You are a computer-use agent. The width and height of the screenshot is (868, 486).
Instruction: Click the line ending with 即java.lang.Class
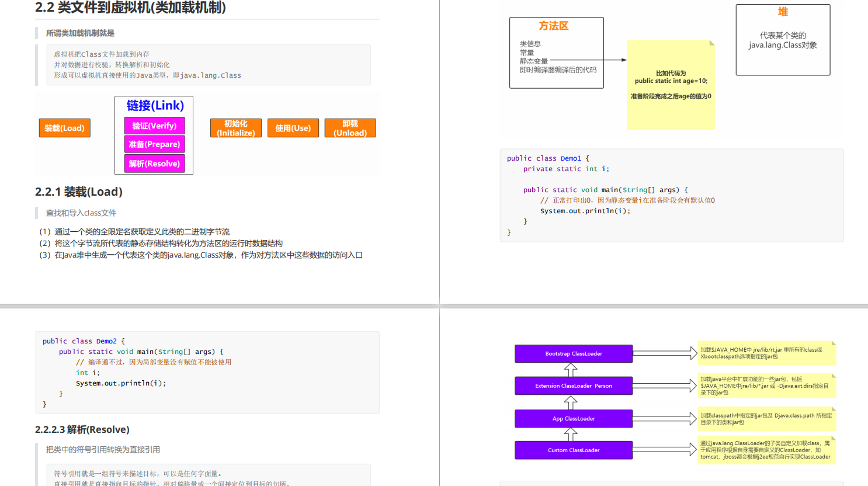coord(148,75)
